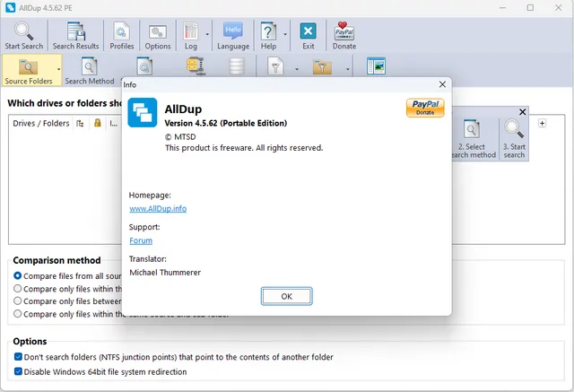Click the grayed database stack icon

(x=237, y=65)
